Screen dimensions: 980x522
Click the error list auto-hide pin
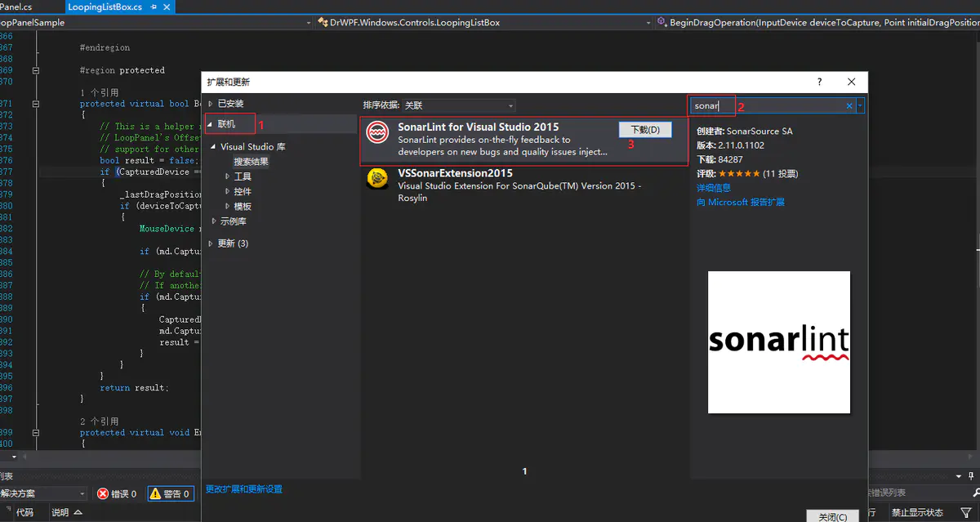tap(972, 476)
